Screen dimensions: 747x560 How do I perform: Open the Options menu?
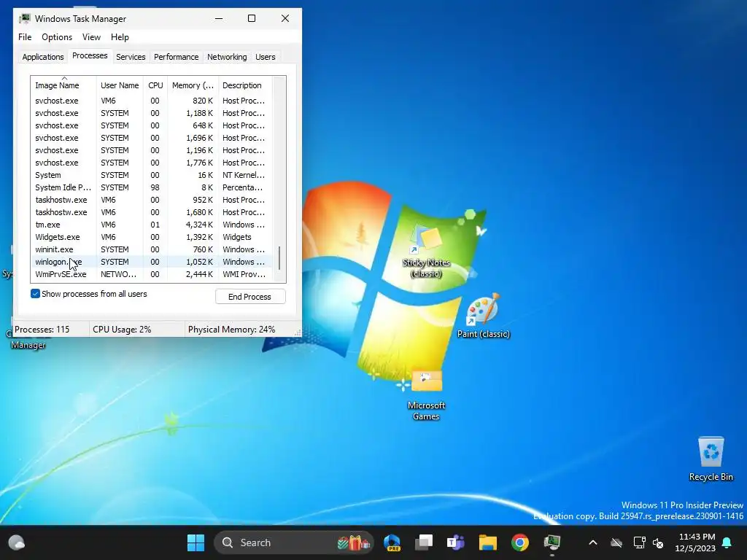click(57, 37)
